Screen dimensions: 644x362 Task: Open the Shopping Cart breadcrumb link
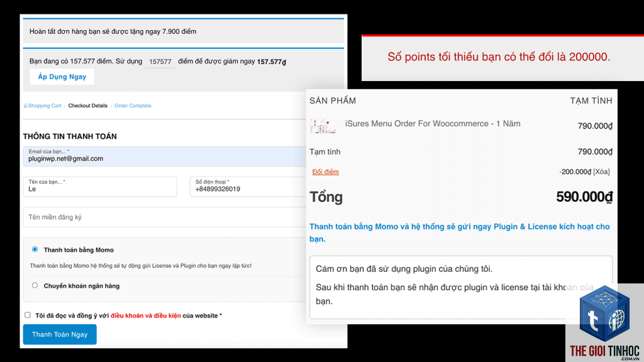click(45, 106)
